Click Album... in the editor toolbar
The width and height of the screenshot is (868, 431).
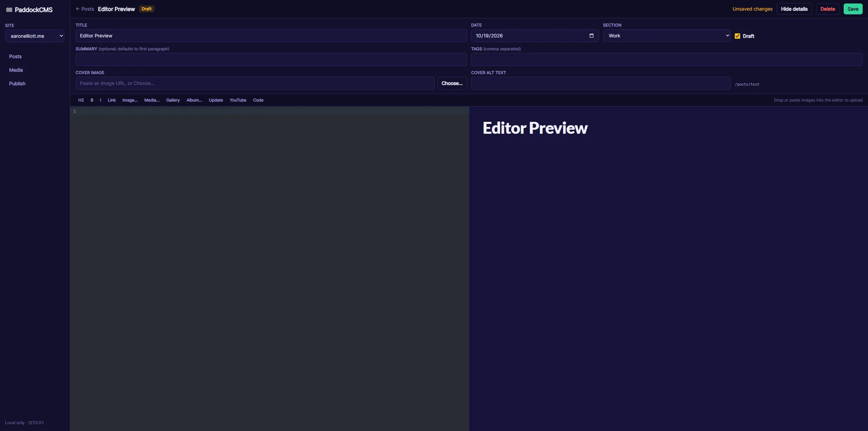pyautogui.click(x=194, y=100)
